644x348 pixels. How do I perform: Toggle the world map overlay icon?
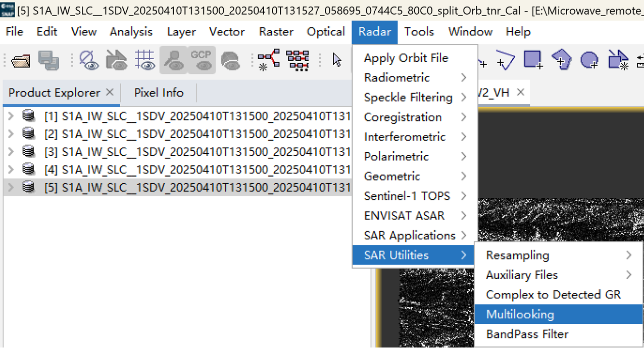(x=230, y=60)
